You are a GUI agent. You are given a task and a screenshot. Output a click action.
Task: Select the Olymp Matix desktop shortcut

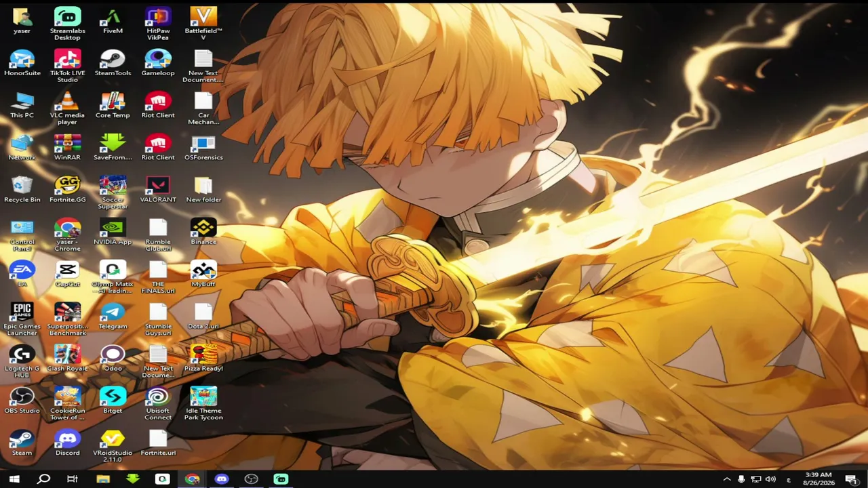(113, 277)
